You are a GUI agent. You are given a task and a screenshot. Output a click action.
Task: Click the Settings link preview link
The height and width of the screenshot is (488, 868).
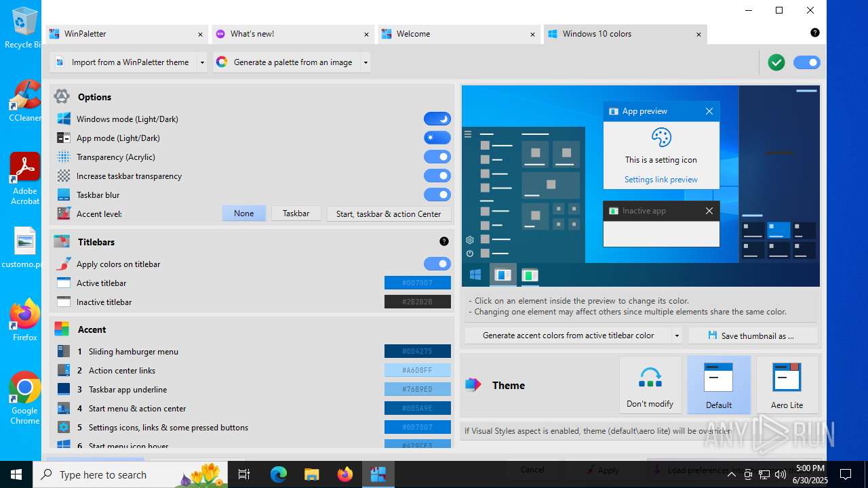pos(661,180)
